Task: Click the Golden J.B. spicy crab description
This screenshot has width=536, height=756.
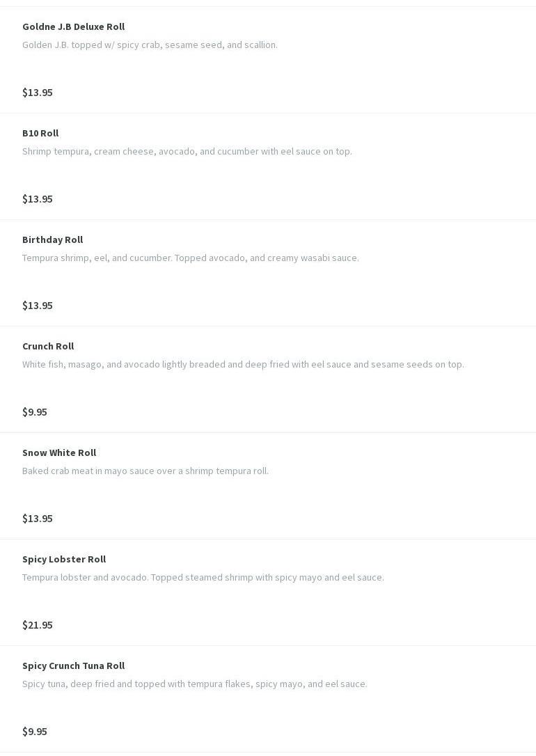Action: tap(150, 45)
